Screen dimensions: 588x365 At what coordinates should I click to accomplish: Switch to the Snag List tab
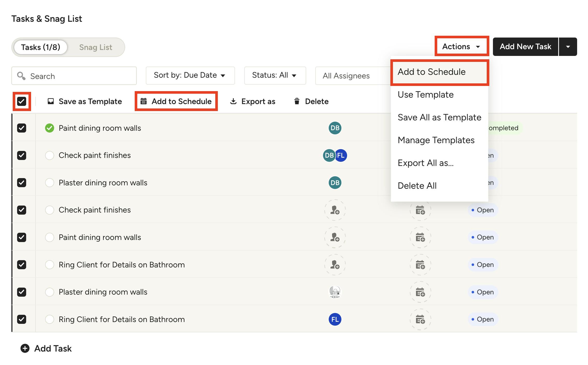[96, 47]
